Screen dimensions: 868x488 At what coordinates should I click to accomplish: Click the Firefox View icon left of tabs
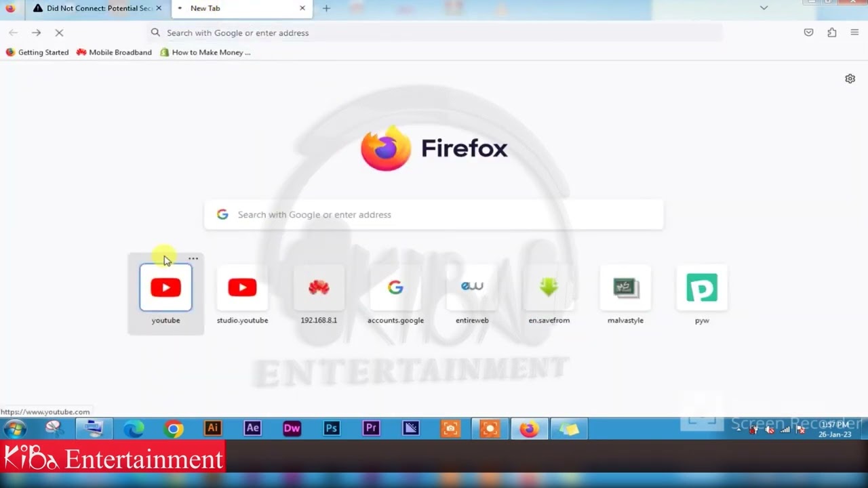pos(10,8)
